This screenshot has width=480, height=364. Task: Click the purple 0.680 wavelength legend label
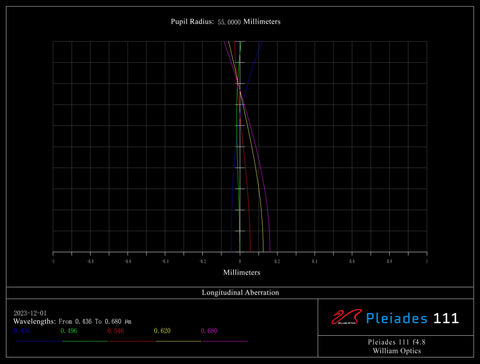[209, 331]
